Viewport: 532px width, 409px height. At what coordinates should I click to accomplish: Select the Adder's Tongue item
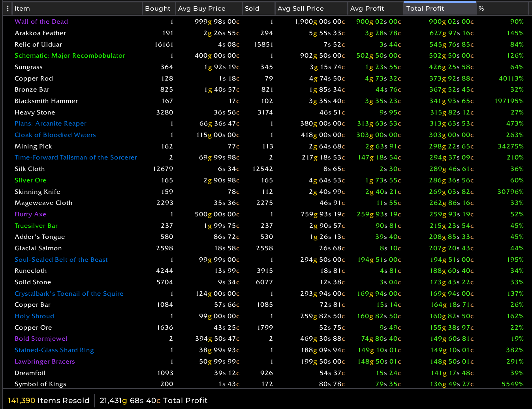tap(40, 237)
